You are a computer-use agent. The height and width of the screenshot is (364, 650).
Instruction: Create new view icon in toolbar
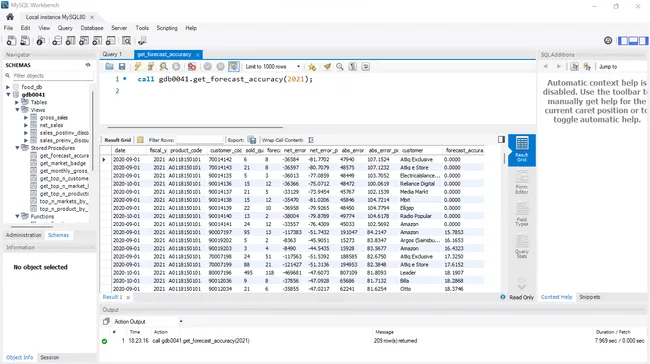(84, 41)
